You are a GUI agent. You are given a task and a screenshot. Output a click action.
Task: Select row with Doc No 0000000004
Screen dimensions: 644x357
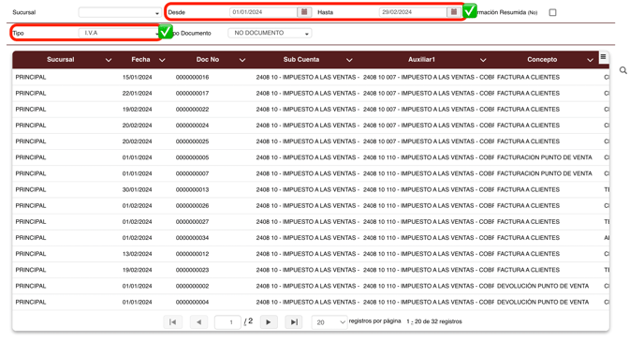pos(311,302)
